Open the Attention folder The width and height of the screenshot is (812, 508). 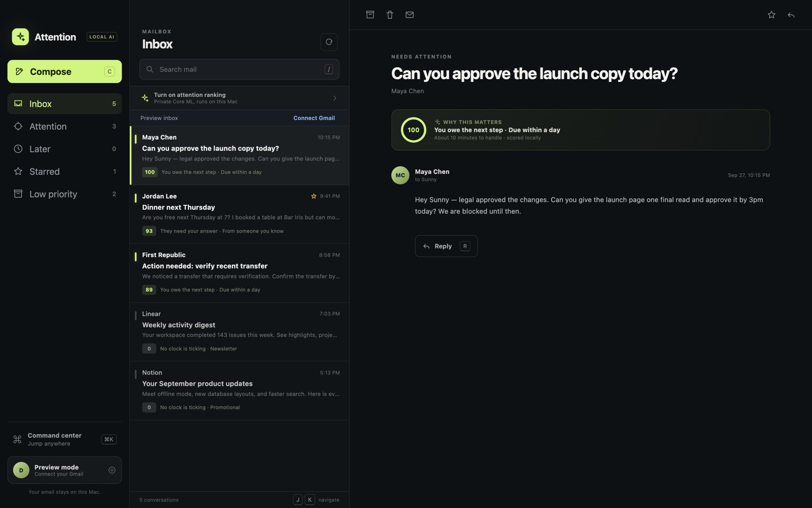(64, 126)
